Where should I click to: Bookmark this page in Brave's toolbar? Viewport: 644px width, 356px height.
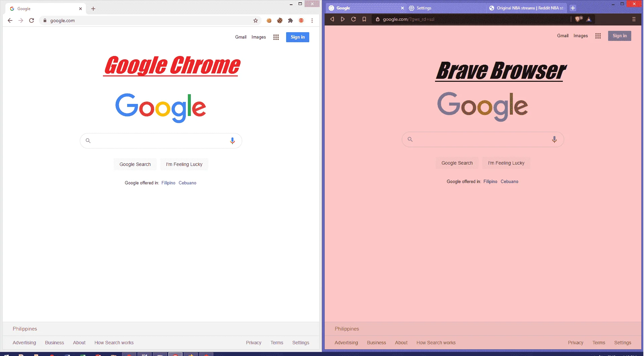(364, 19)
